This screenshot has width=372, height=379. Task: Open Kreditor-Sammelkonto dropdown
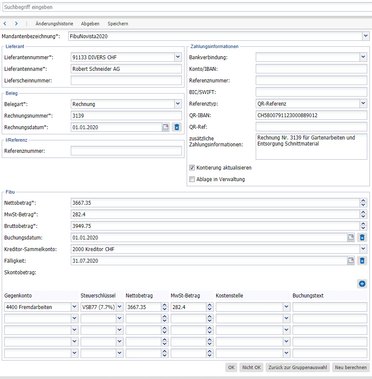363,249
